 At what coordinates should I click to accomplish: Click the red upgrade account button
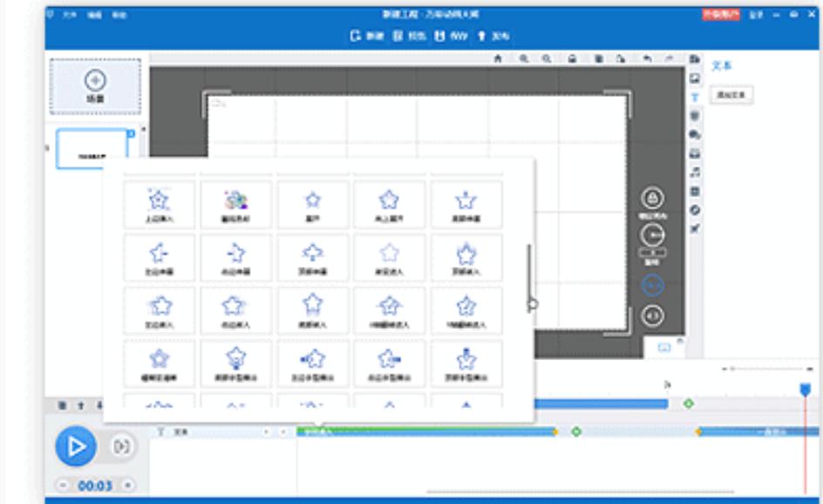(x=721, y=14)
